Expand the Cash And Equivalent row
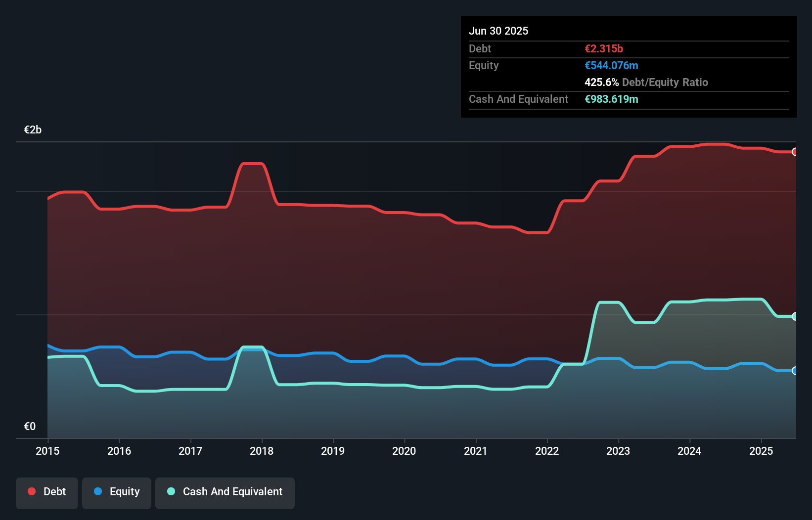Image resolution: width=812 pixels, height=520 pixels. click(x=518, y=99)
